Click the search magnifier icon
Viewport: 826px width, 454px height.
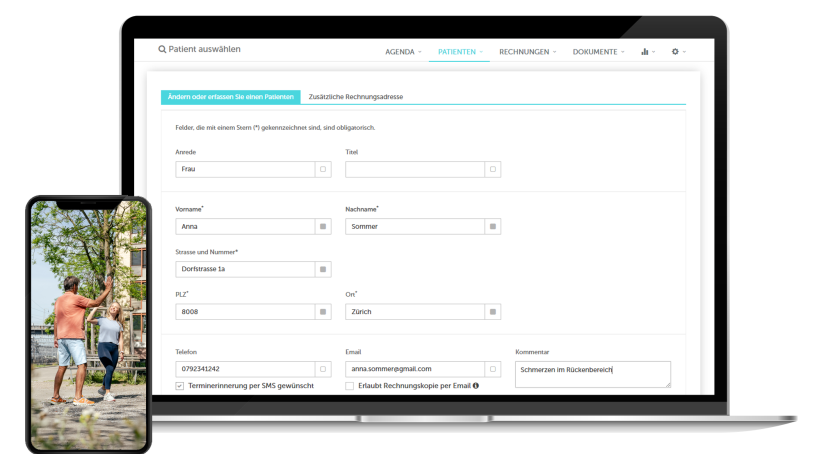(x=163, y=49)
